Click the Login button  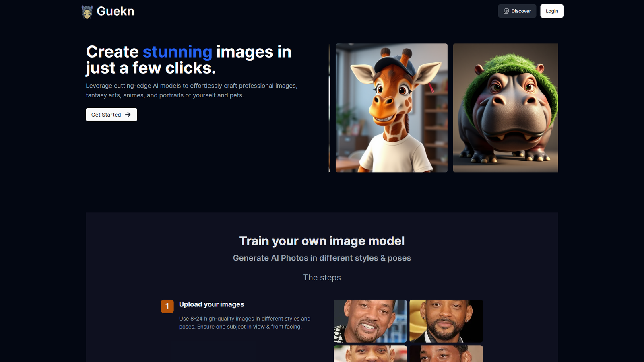(x=552, y=11)
